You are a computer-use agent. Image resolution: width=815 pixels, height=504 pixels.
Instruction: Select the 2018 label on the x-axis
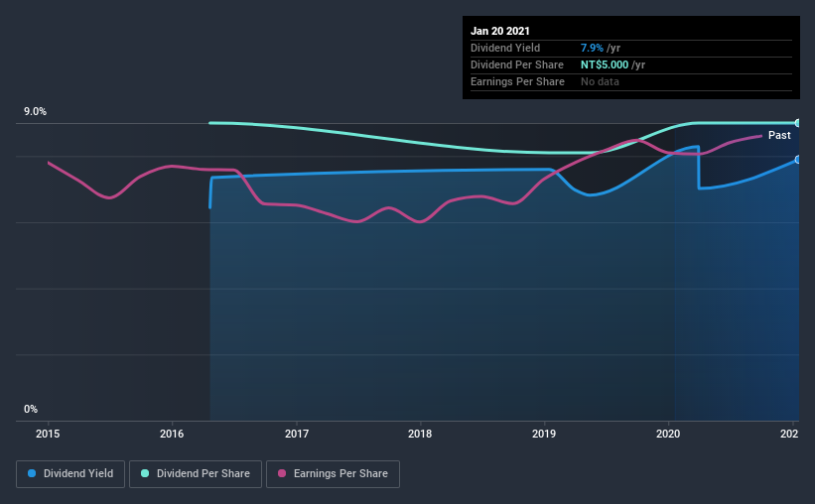(420, 434)
